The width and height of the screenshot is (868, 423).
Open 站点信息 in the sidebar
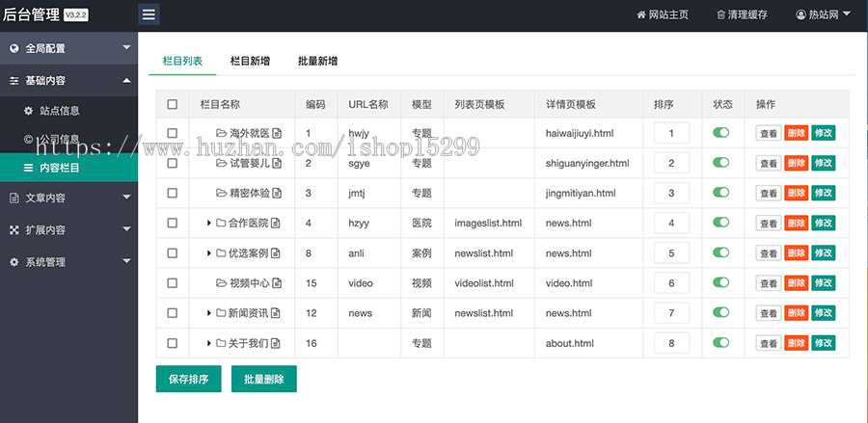[x=68, y=111]
